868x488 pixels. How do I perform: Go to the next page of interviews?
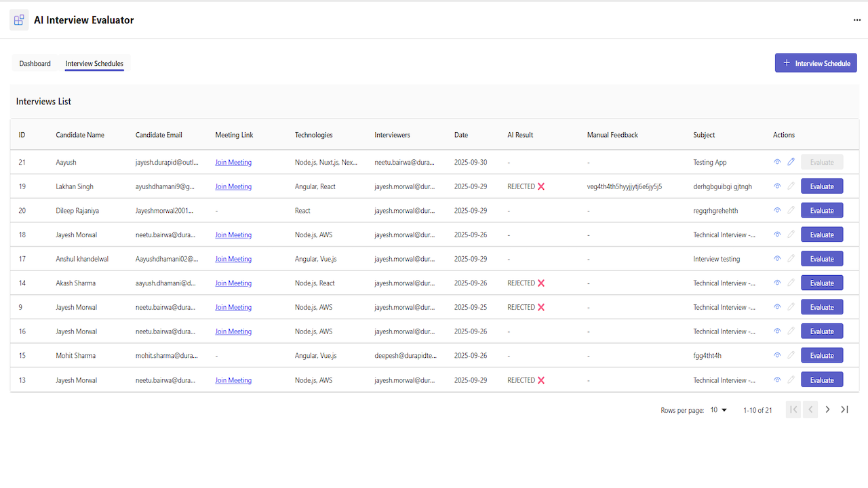827,409
